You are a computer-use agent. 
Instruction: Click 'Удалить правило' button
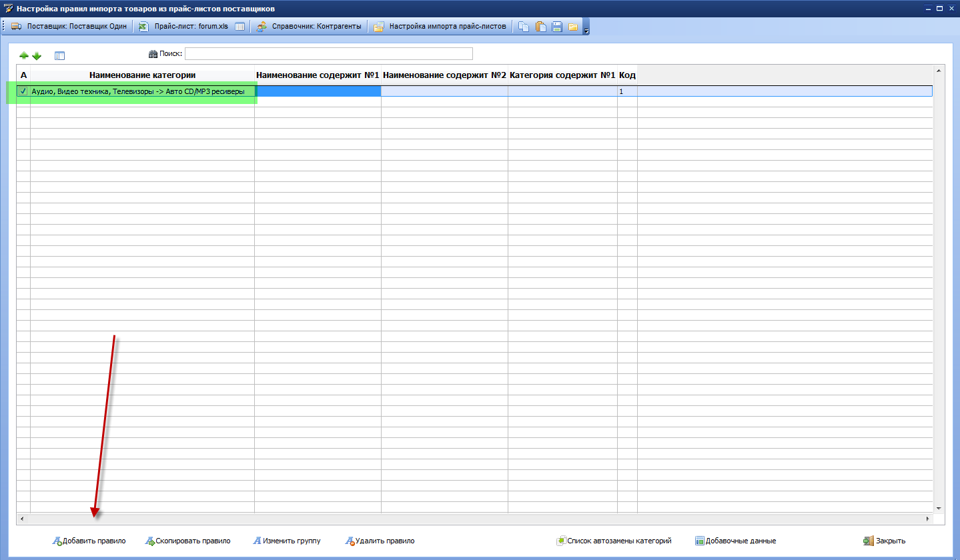380,541
